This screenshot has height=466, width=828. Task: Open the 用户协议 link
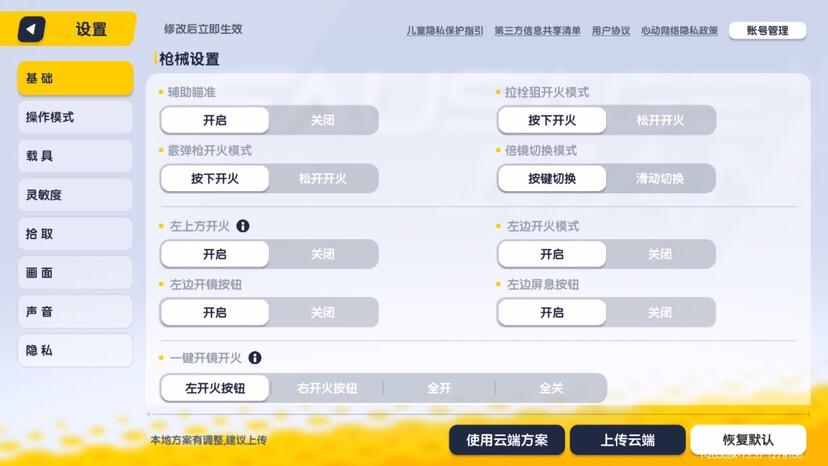pos(611,31)
